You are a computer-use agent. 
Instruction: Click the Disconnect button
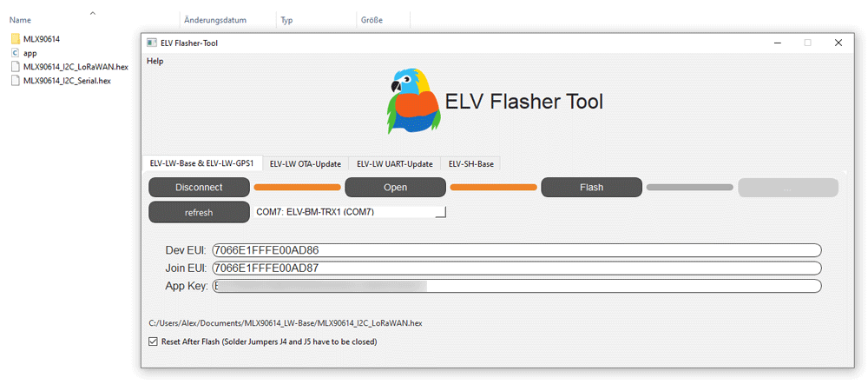pos(199,187)
